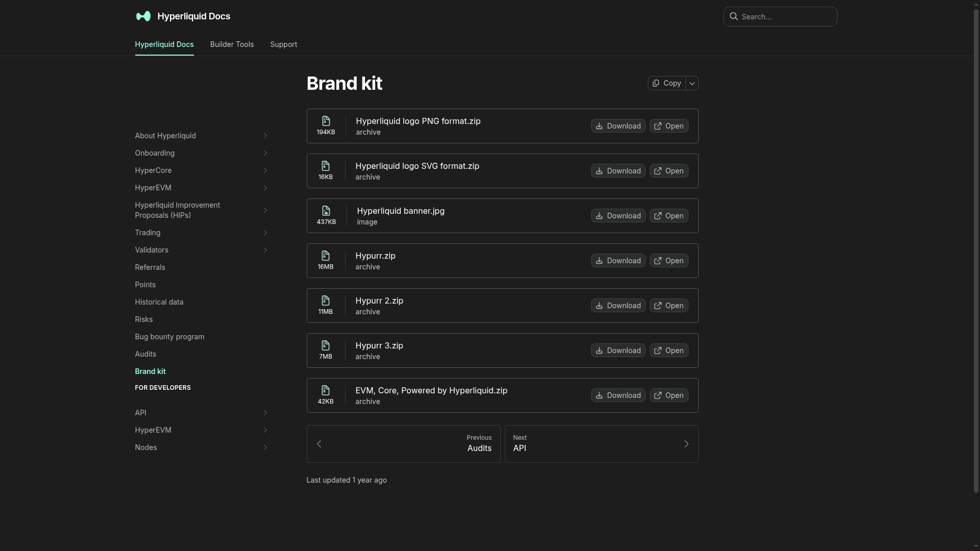Switch to the Support tab
Image resolution: width=980 pixels, height=551 pixels.
283,44
